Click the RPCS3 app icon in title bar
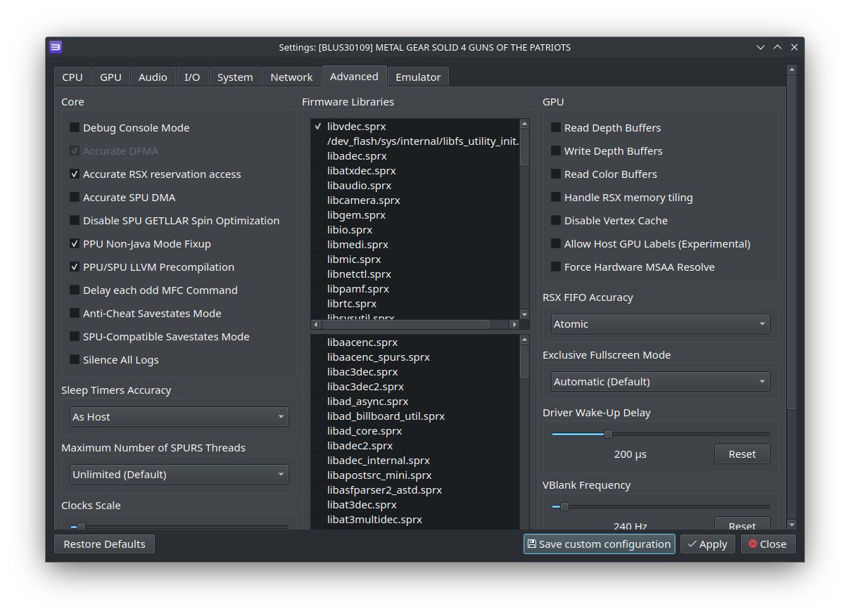This screenshot has width=850, height=616. tap(56, 47)
